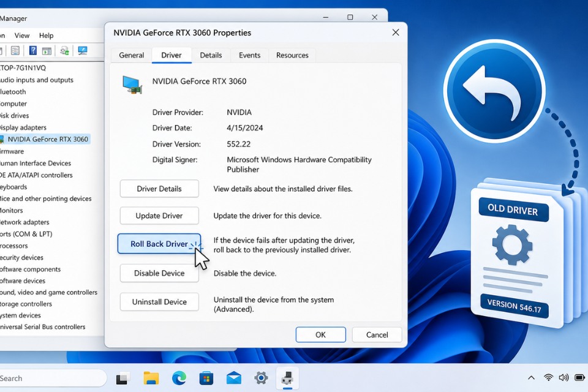Open the Resources tab
The image size is (588, 392).
click(x=292, y=55)
